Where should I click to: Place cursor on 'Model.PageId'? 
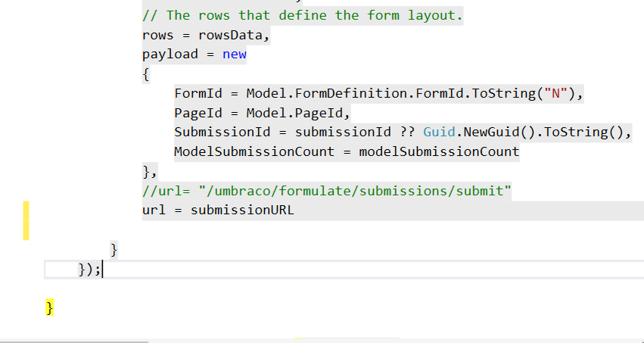click(294, 113)
